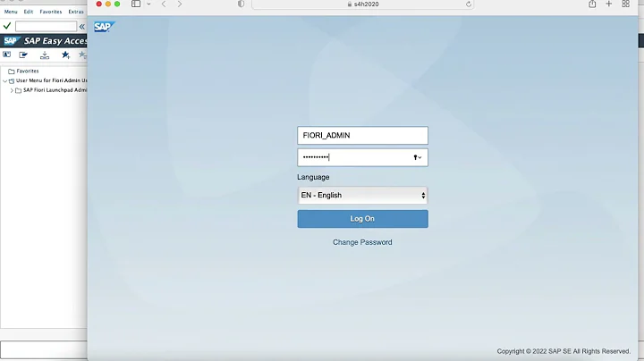Select the Favorites tree item
The image size is (644, 361).
(28, 71)
